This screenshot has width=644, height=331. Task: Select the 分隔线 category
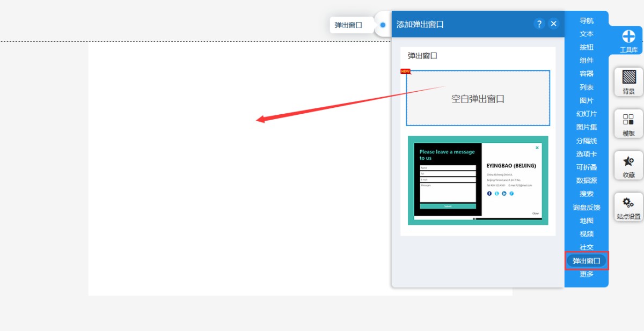coord(587,141)
